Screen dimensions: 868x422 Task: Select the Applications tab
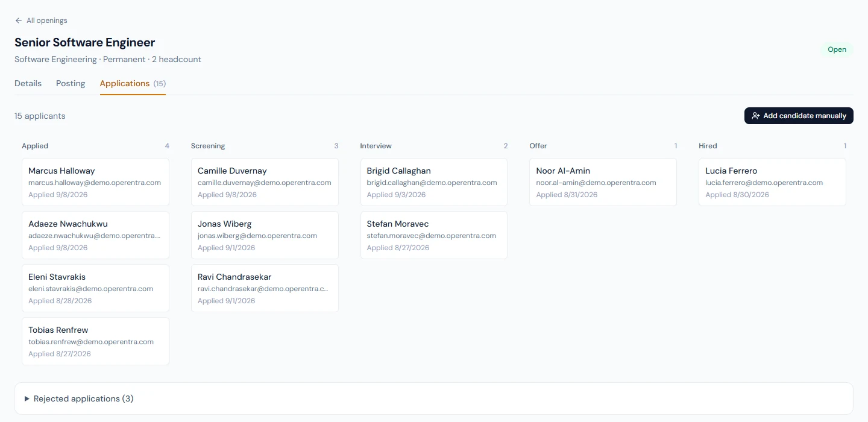(133, 83)
